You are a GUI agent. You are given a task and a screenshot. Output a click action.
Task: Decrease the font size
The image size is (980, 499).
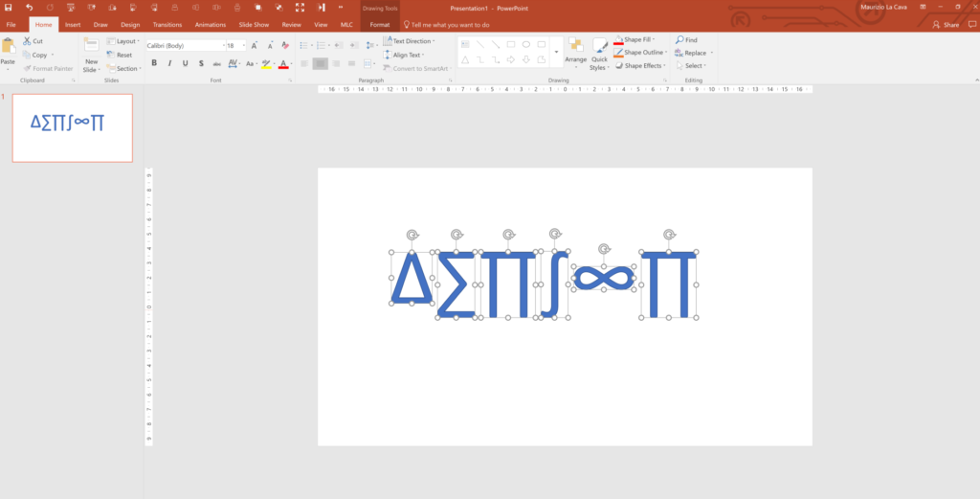coord(270,46)
